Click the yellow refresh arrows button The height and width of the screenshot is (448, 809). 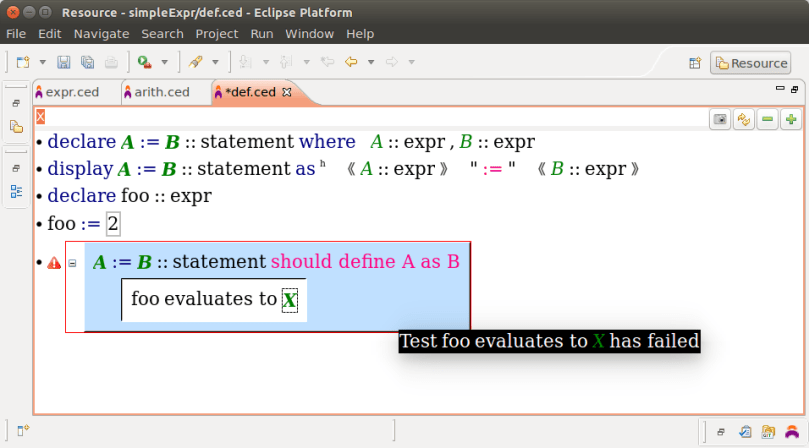[x=743, y=119]
